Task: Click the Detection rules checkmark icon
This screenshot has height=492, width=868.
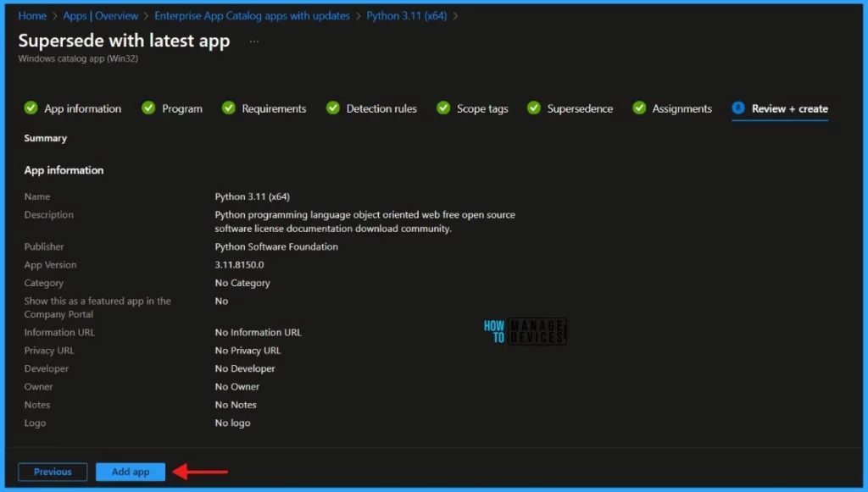Action: (x=332, y=108)
